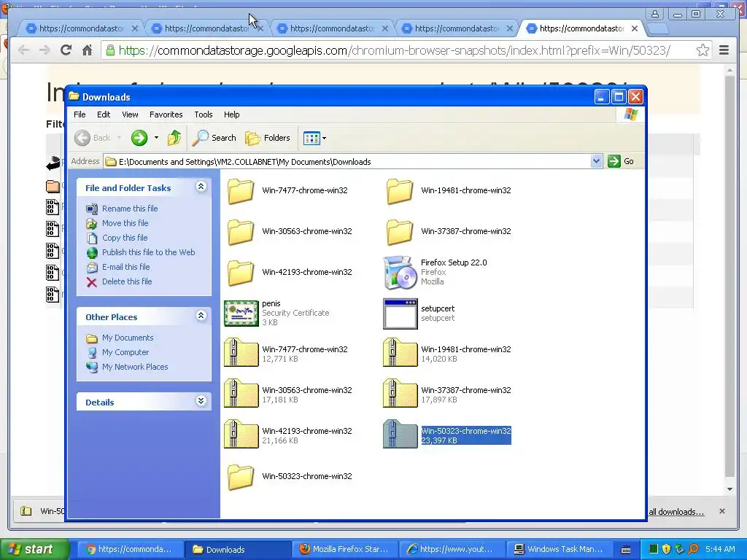Click the Explorer Back button

pyautogui.click(x=93, y=138)
